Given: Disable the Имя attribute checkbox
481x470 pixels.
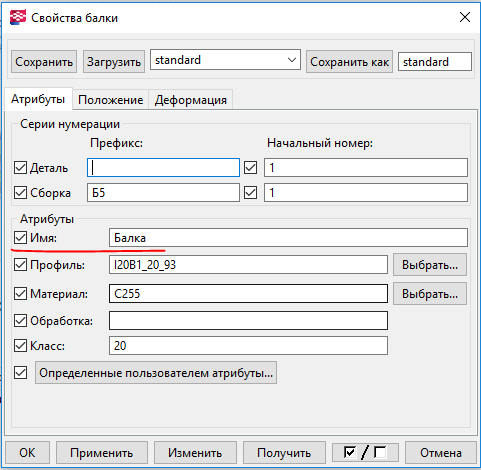Looking at the screenshot, I should pos(20,238).
